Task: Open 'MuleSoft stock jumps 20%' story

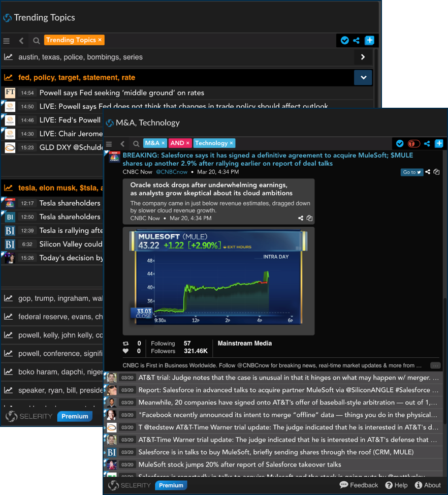Action: (x=240, y=465)
